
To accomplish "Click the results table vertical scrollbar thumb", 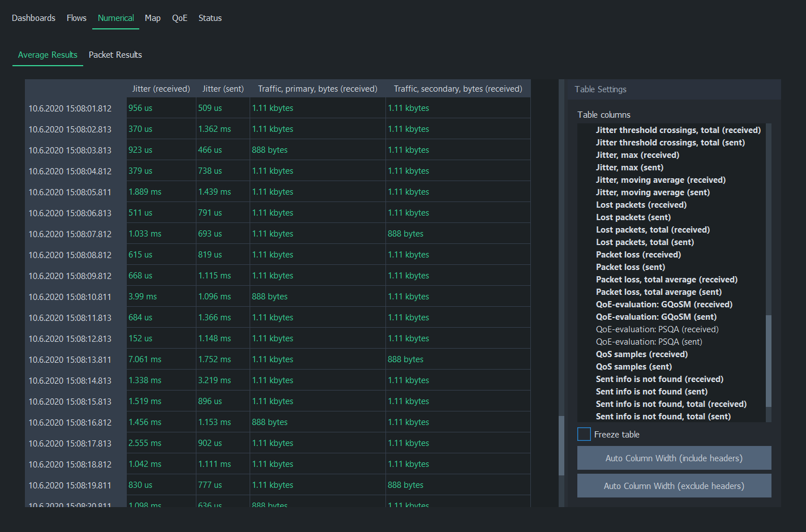I will [x=561, y=445].
